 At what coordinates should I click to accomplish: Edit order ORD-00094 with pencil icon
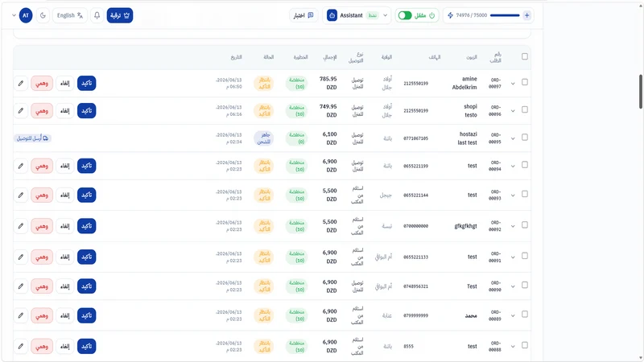[x=21, y=166]
